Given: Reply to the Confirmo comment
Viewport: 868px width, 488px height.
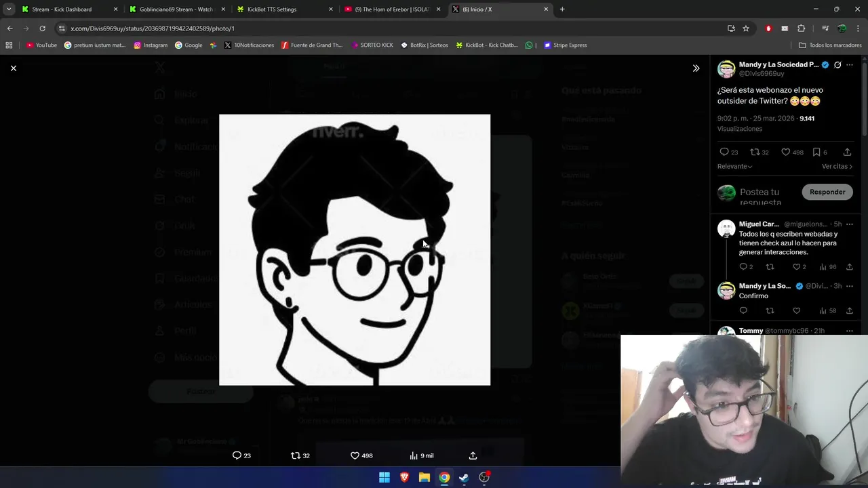Looking at the screenshot, I should point(743,311).
